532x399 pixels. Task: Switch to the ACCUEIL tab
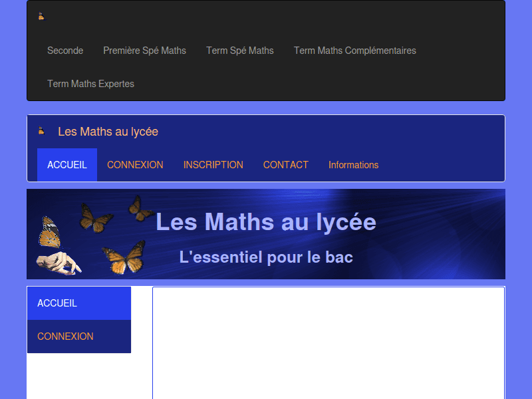tap(66, 164)
